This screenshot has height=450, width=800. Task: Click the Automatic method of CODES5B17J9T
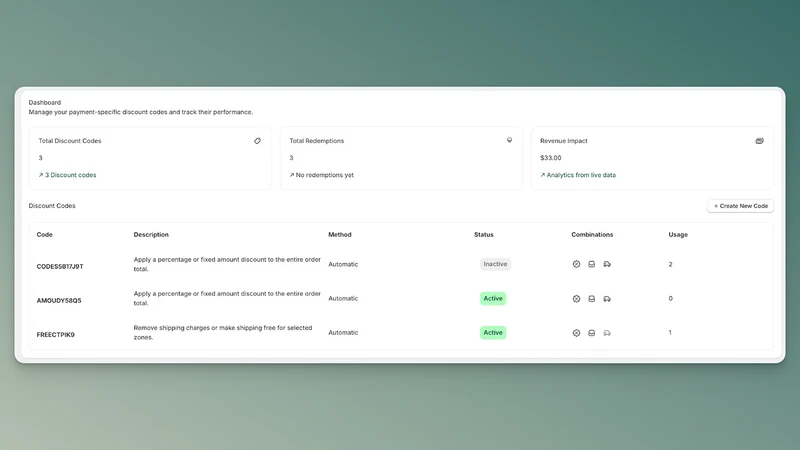pyautogui.click(x=343, y=264)
